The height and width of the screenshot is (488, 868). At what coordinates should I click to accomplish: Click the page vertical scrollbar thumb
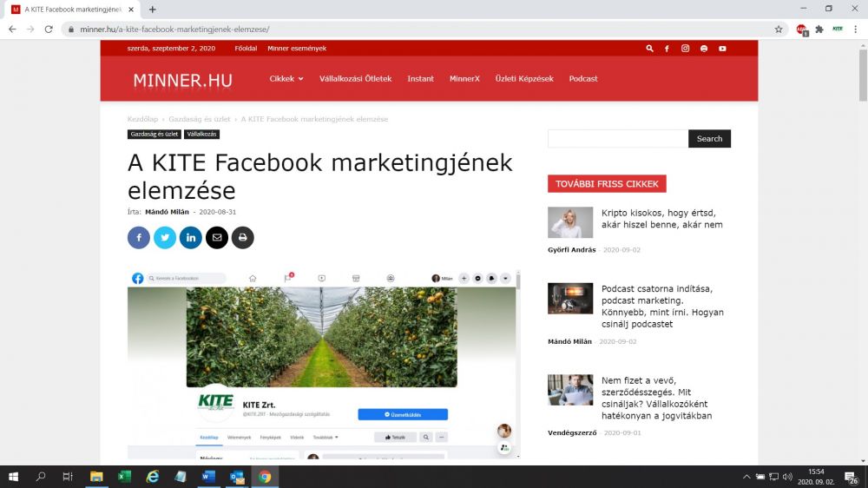863,76
